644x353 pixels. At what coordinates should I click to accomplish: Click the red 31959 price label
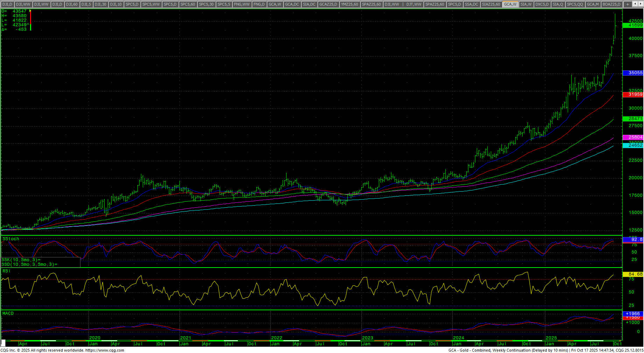point(633,95)
